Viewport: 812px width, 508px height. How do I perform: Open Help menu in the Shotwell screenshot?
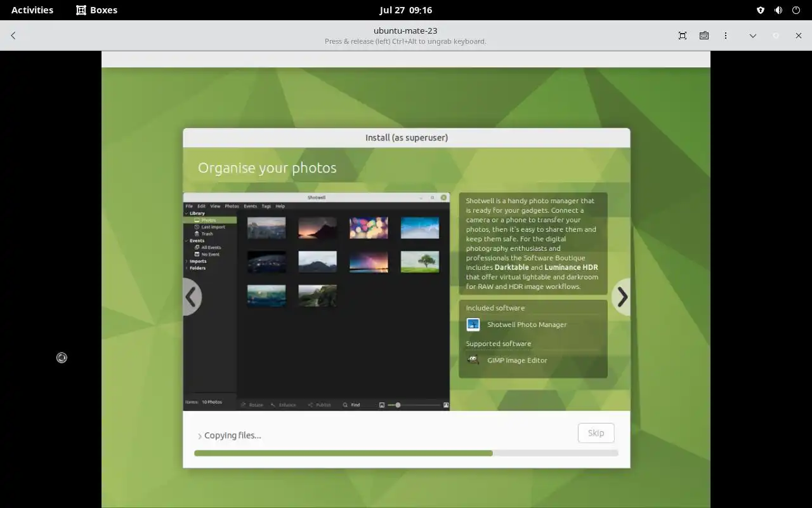tap(280, 206)
